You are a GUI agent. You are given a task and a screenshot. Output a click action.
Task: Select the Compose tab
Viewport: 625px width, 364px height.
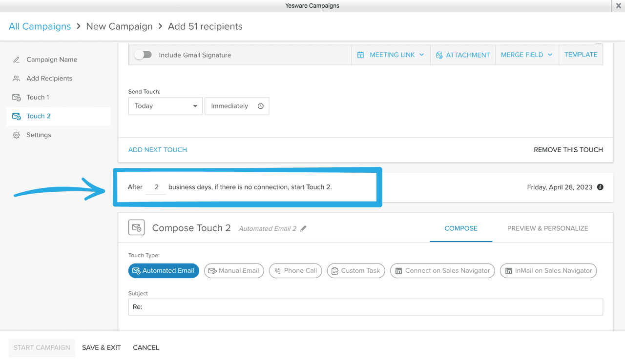(x=460, y=228)
